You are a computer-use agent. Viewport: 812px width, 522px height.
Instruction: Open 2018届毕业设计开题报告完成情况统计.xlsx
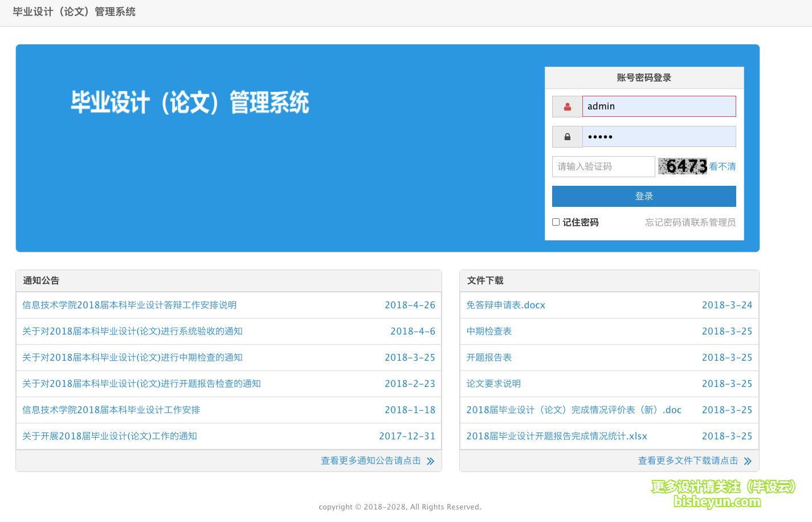557,436
